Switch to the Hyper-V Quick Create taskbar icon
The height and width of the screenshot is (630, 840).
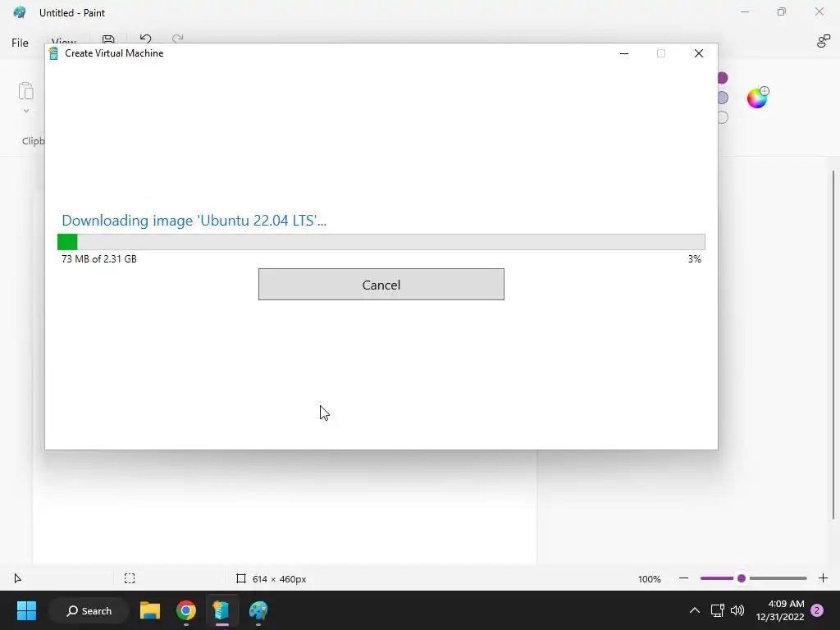221,610
